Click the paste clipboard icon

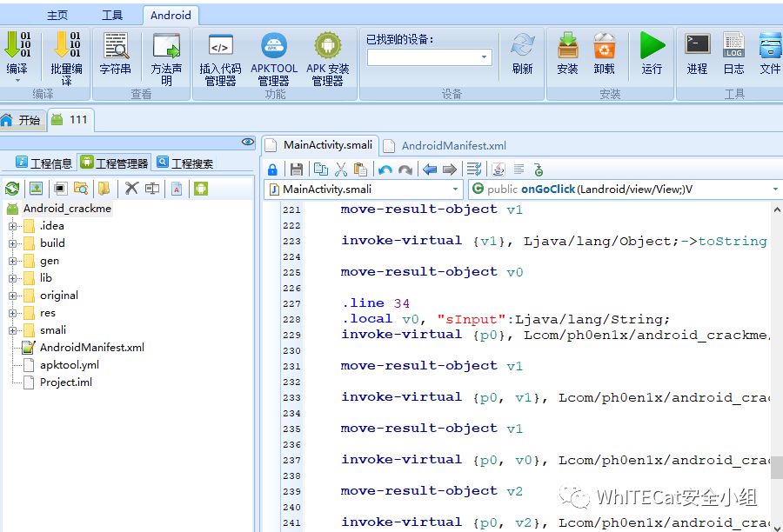click(360, 170)
